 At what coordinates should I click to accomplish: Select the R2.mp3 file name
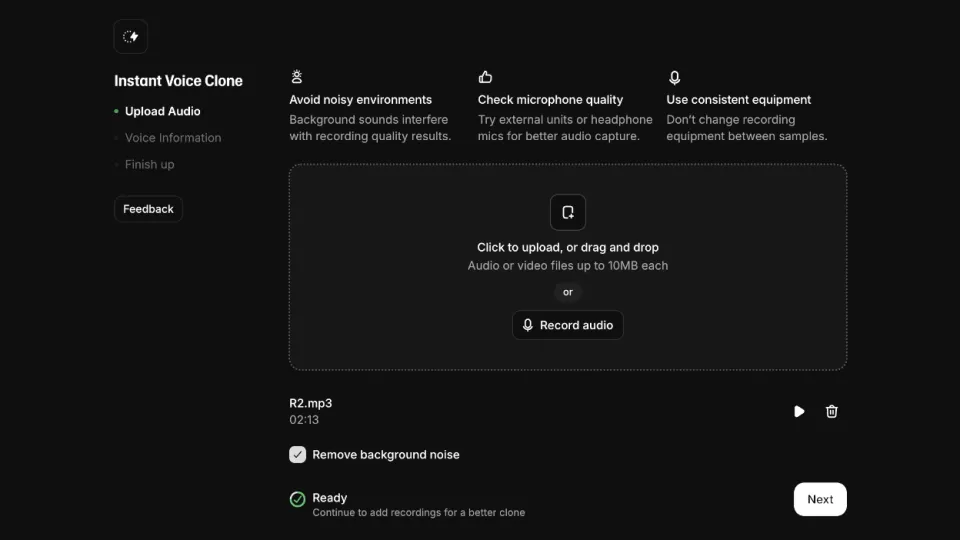coord(310,403)
